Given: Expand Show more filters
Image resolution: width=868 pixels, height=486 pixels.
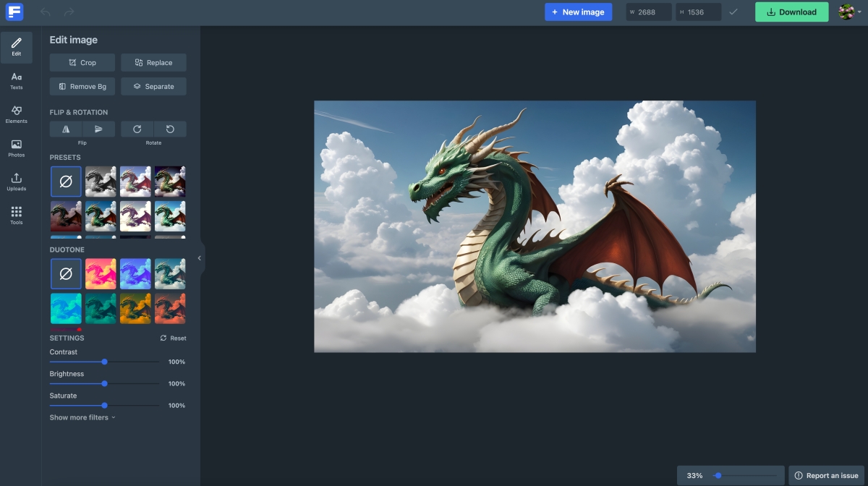Looking at the screenshot, I should point(82,417).
